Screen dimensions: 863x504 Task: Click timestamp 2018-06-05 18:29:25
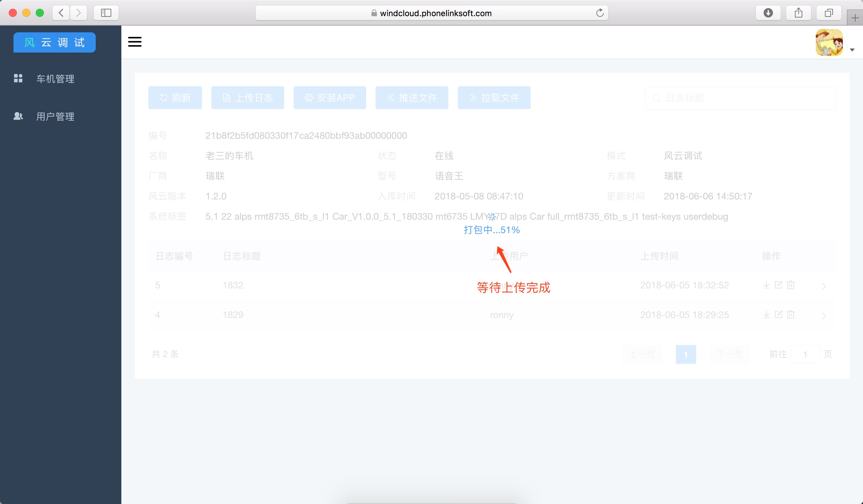pos(684,314)
